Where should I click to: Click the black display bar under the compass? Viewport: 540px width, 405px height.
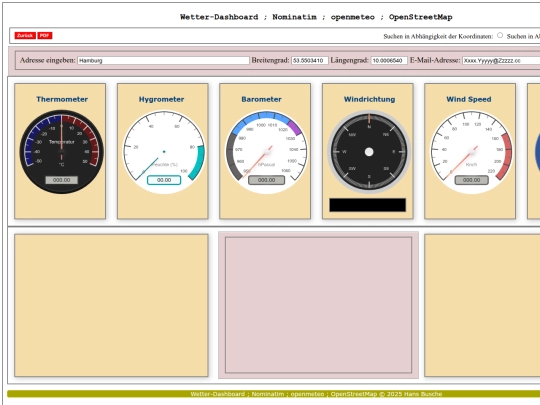[367, 205]
